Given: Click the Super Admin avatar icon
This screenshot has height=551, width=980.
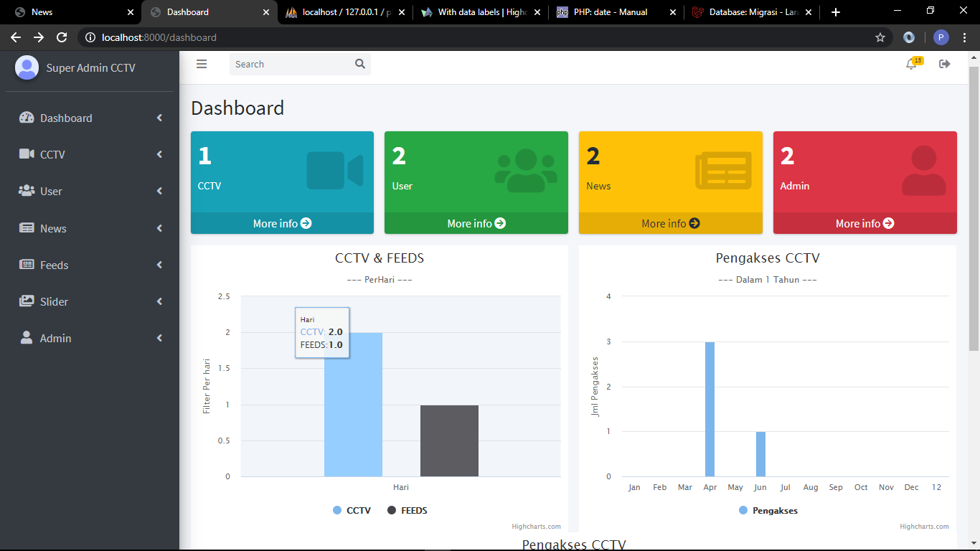Looking at the screenshot, I should click(27, 67).
